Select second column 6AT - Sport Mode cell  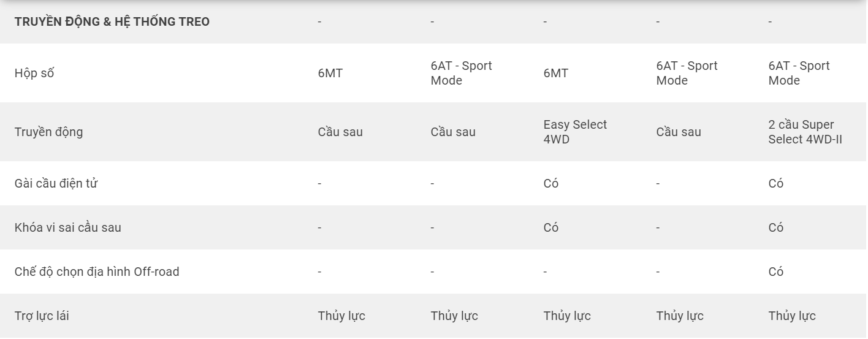click(462, 73)
